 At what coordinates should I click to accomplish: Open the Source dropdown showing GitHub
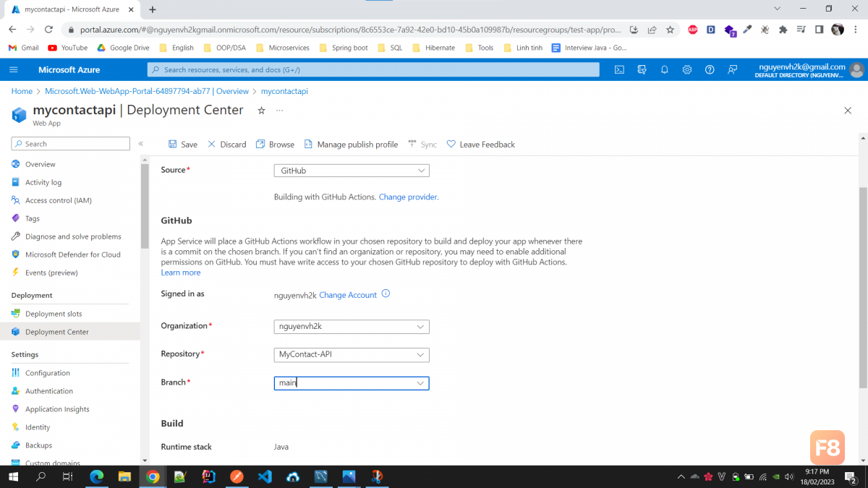pyautogui.click(x=352, y=171)
